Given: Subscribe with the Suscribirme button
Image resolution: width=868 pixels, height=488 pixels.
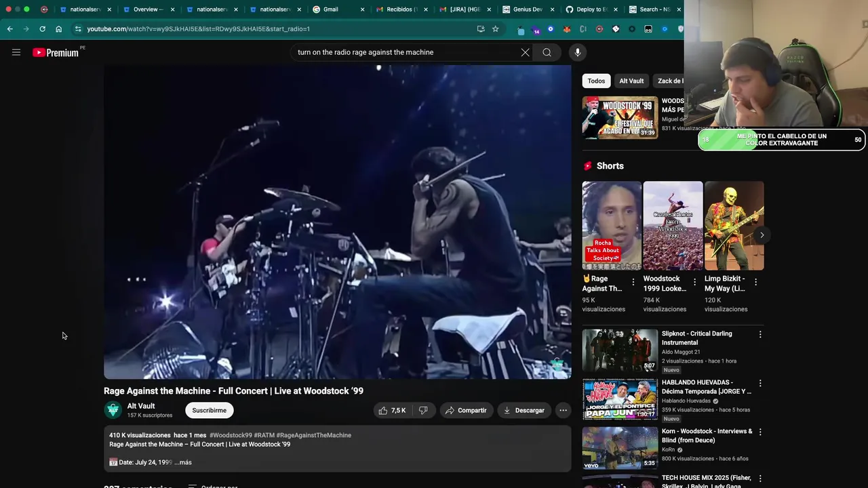Looking at the screenshot, I should pos(210,410).
